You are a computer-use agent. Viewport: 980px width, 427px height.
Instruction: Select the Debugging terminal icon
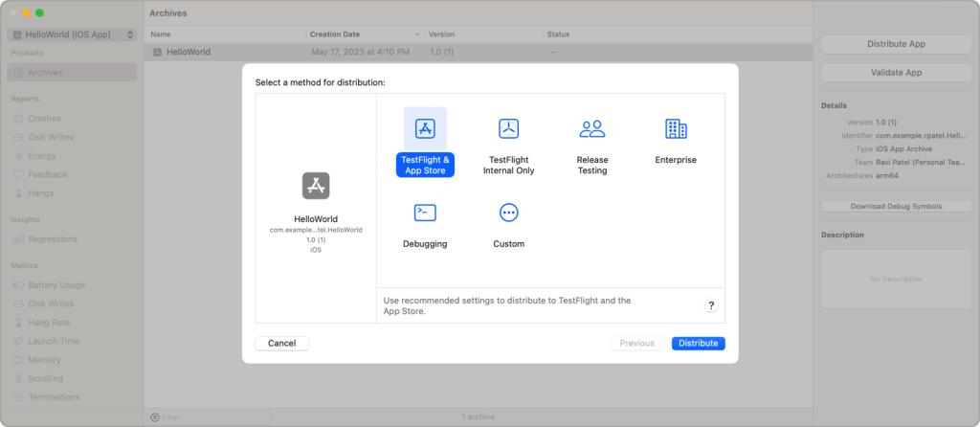pyautogui.click(x=425, y=213)
